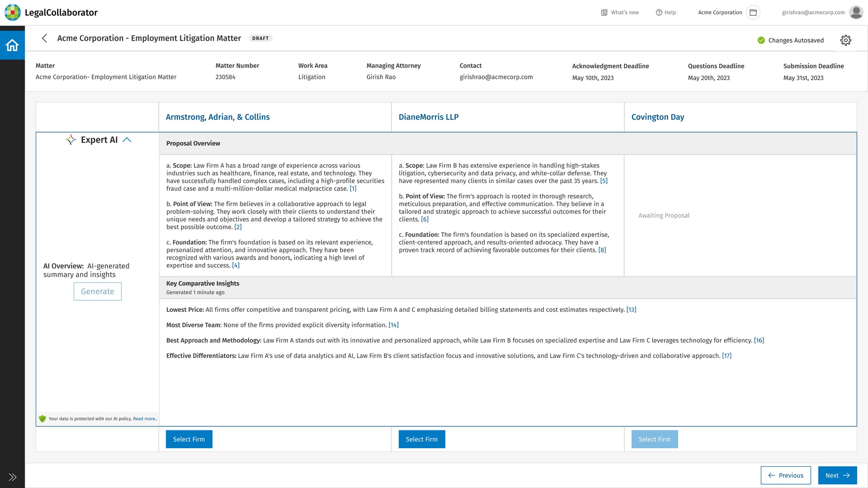Click the Generate button
The width and height of the screenshot is (868, 488).
point(97,291)
